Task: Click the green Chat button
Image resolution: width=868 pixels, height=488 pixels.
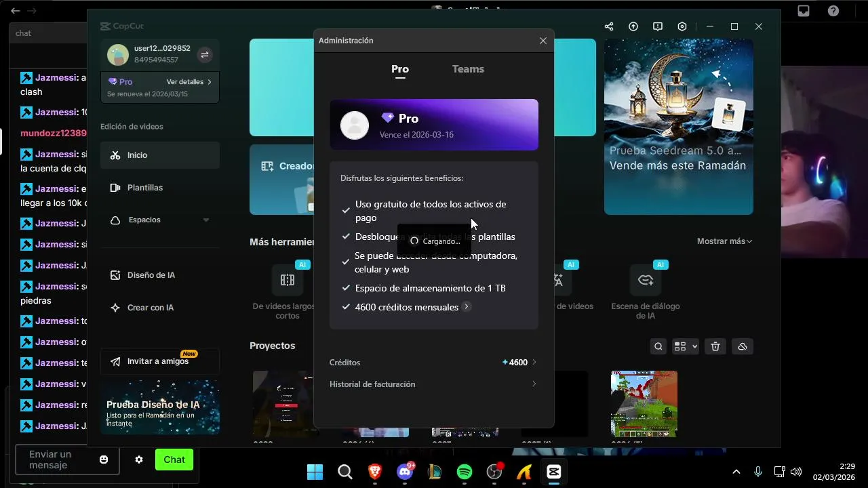Action: (174, 460)
